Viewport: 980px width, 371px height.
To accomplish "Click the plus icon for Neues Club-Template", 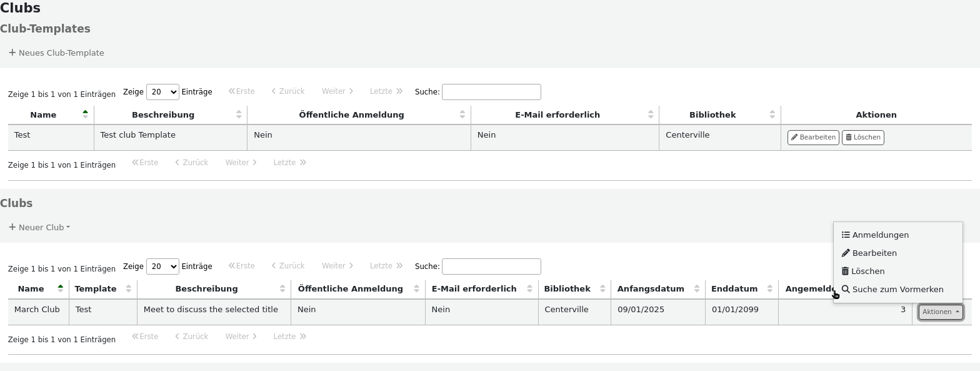I will coord(12,53).
